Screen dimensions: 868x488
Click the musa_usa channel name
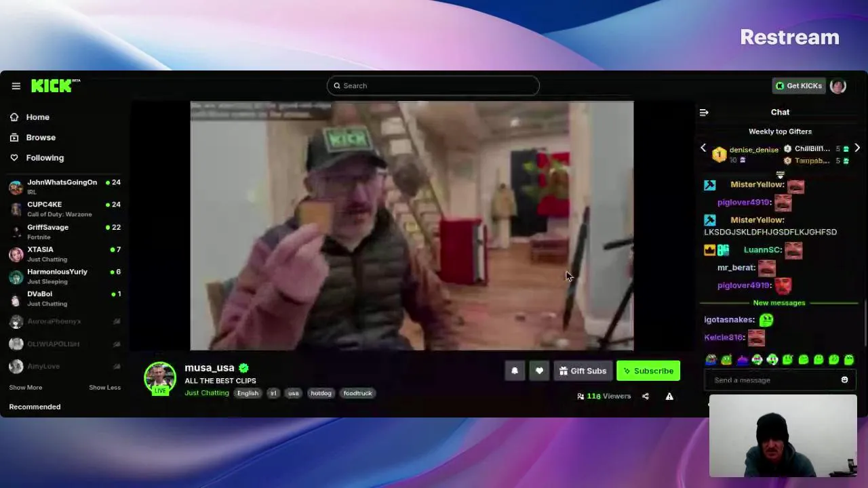tap(210, 368)
